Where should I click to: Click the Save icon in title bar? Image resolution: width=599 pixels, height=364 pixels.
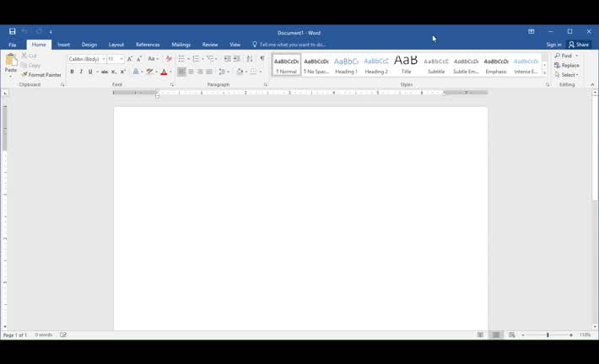[13, 31]
